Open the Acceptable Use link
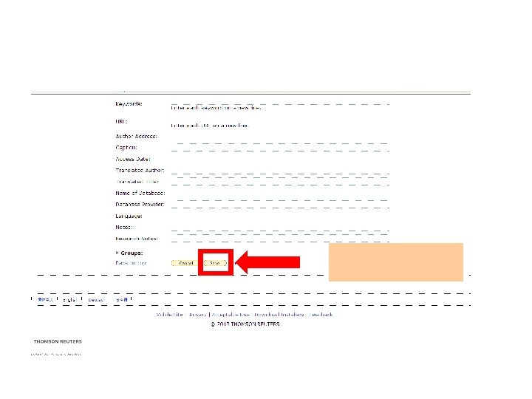Viewport: 532px width, 399px height. point(231,315)
